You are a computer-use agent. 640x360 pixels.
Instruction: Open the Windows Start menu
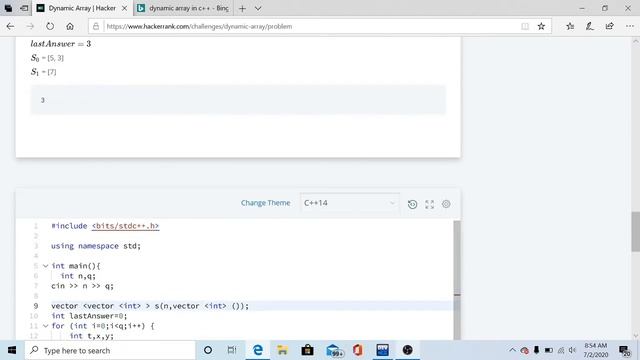(x=12, y=350)
